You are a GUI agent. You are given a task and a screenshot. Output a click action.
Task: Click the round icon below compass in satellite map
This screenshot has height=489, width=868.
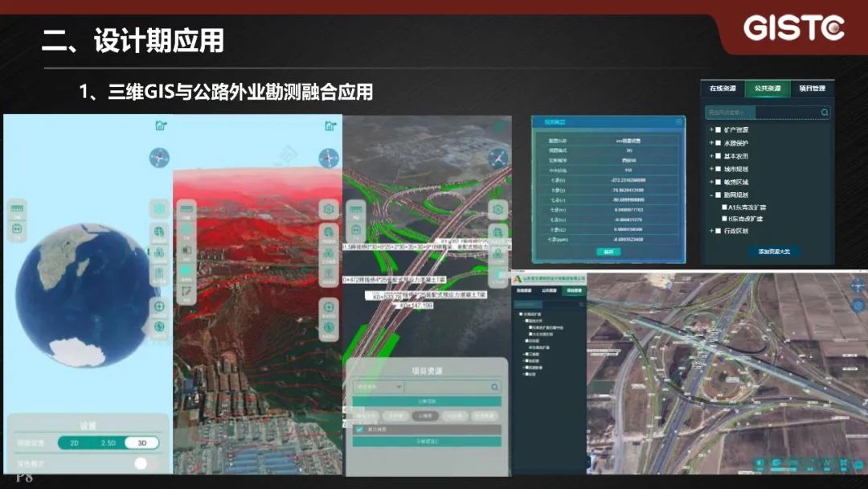click(858, 305)
